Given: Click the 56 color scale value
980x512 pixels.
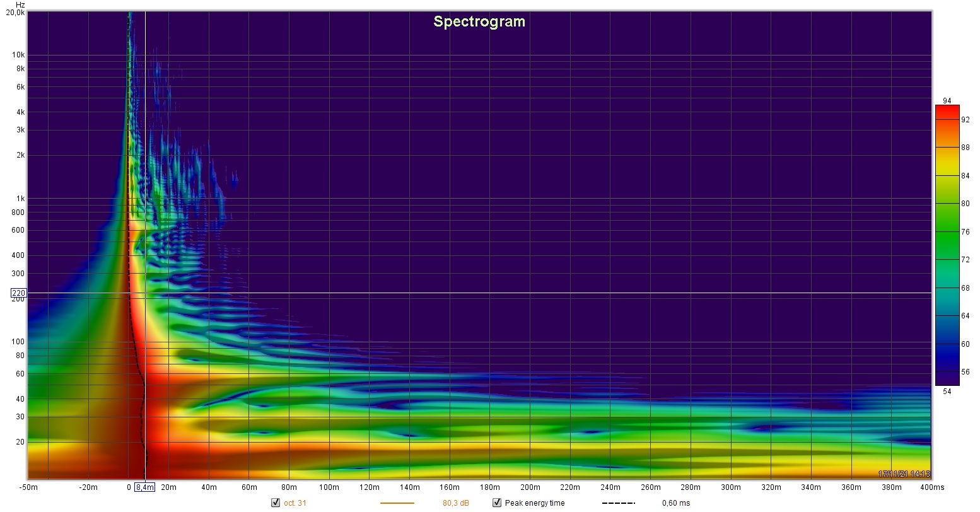Looking at the screenshot, I should click(965, 372).
